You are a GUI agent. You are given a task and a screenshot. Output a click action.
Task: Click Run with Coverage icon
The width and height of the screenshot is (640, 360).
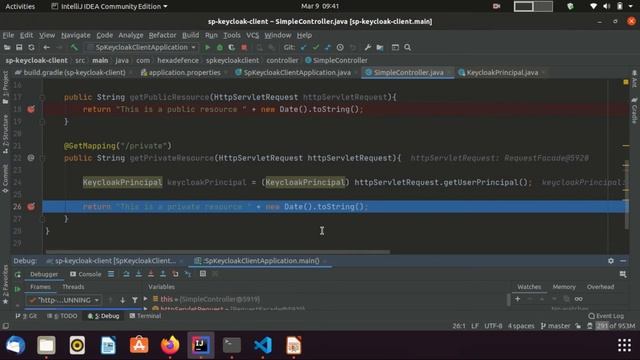point(231,47)
